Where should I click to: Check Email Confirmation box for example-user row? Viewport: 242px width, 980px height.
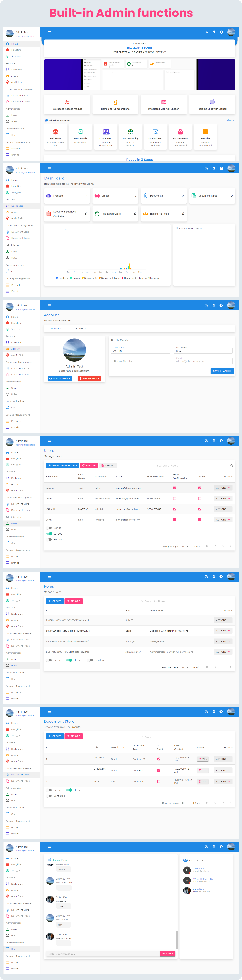[x=174, y=498]
